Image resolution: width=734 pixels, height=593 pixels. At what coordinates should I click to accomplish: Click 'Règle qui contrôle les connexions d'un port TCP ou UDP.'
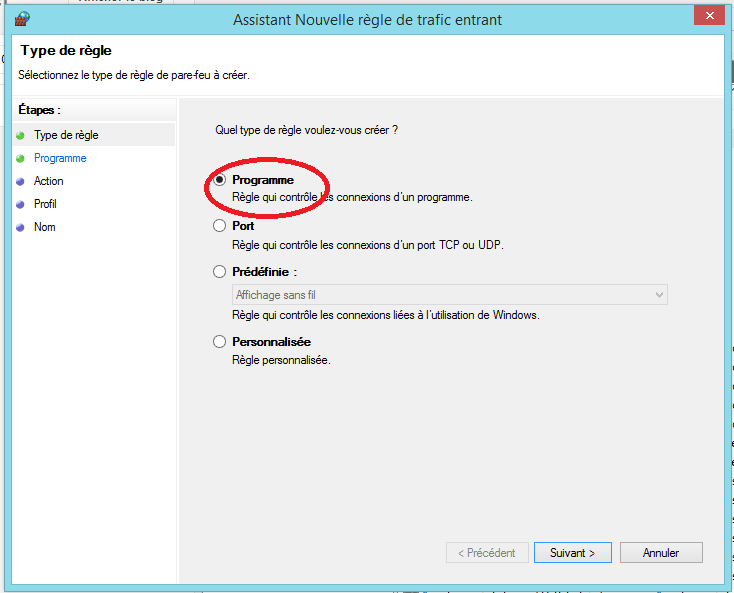click(368, 245)
